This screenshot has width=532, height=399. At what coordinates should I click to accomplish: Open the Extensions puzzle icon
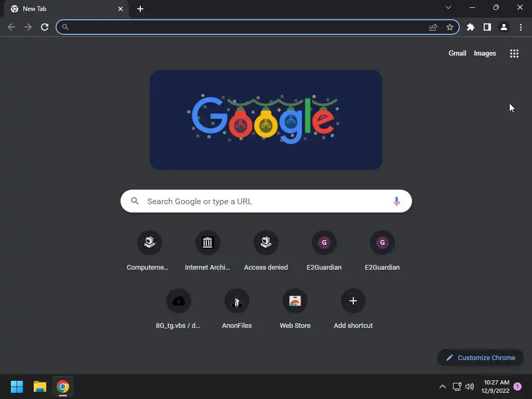coord(471,27)
